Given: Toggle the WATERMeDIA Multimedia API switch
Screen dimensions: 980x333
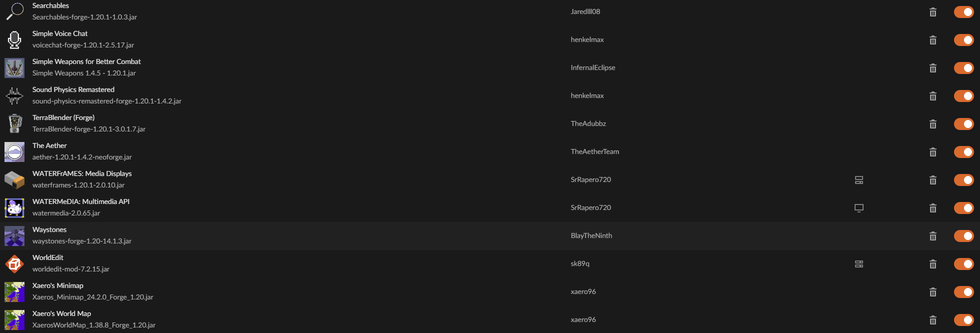Looking at the screenshot, I should point(964,208).
